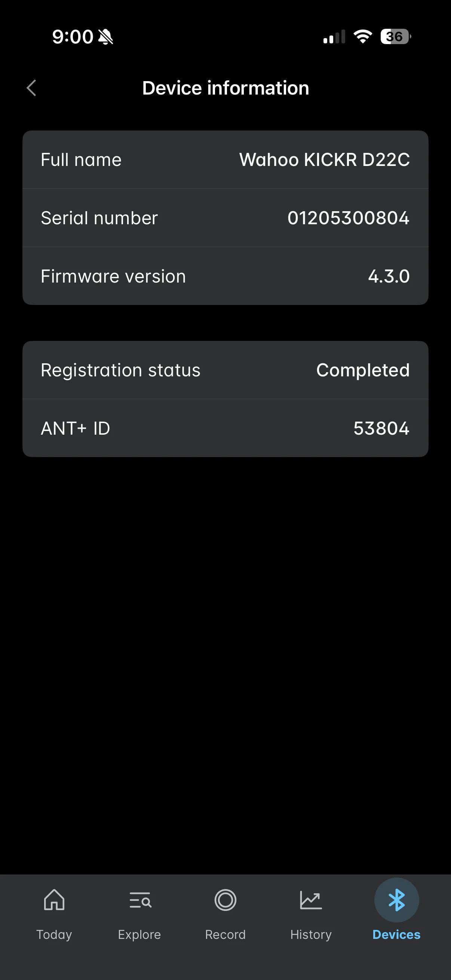Tap the Explore search-list icon

coord(140,900)
